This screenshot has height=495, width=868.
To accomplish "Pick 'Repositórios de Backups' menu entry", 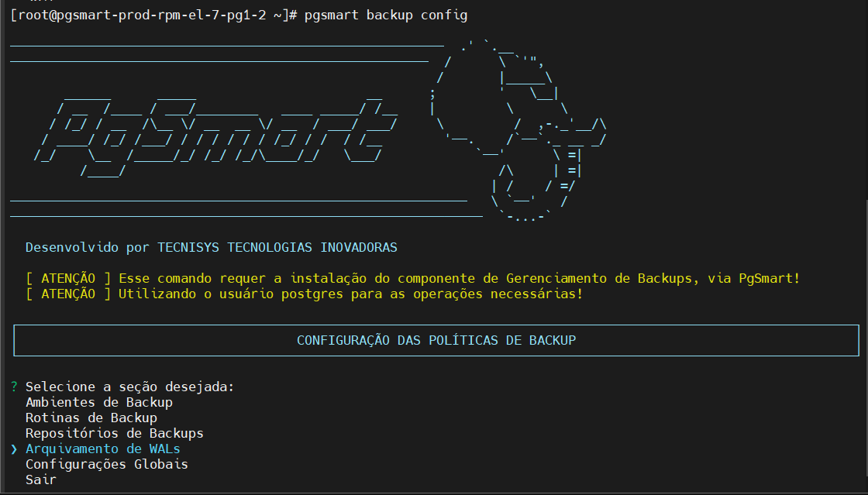I will pyautogui.click(x=115, y=433).
